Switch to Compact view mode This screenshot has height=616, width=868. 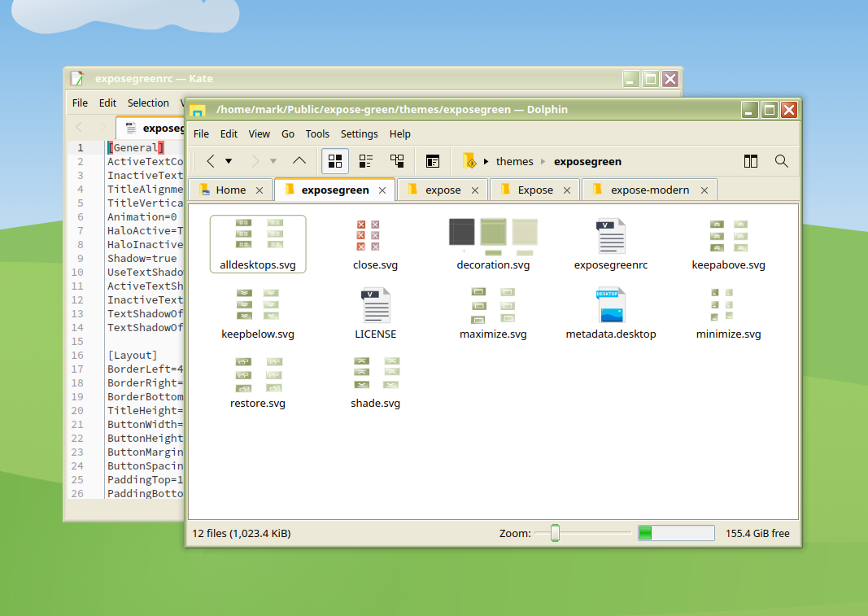pyautogui.click(x=366, y=161)
